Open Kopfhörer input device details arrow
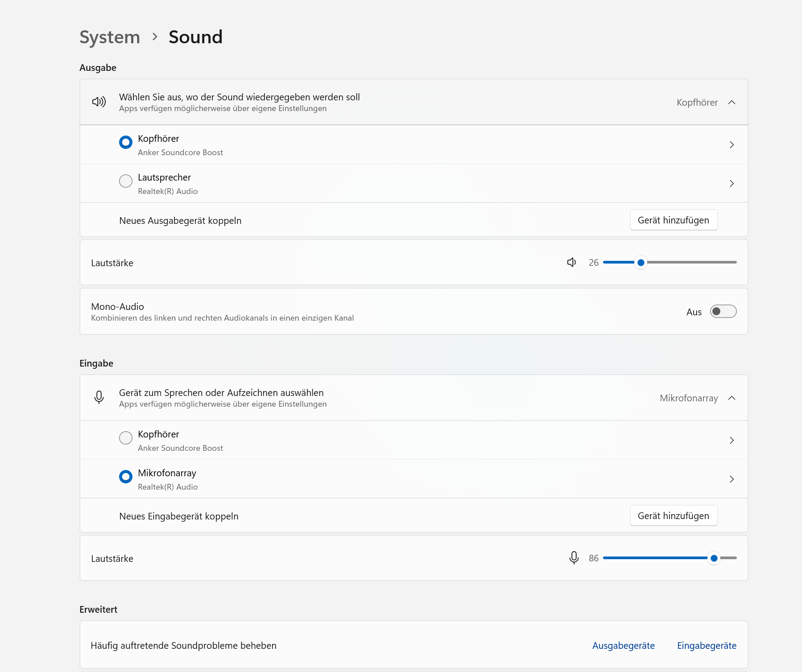This screenshot has height=672, width=802. pyautogui.click(x=732, y=440)
